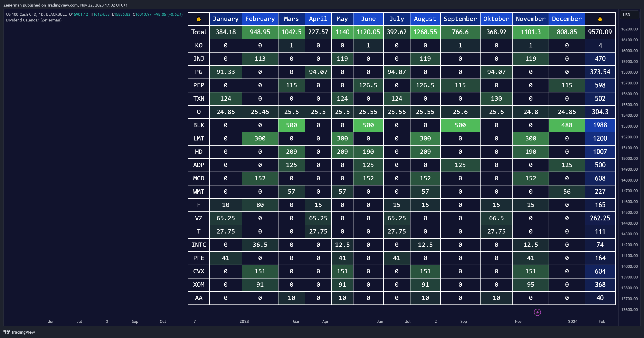Click the PFE ticker row label

click(199, 258)
